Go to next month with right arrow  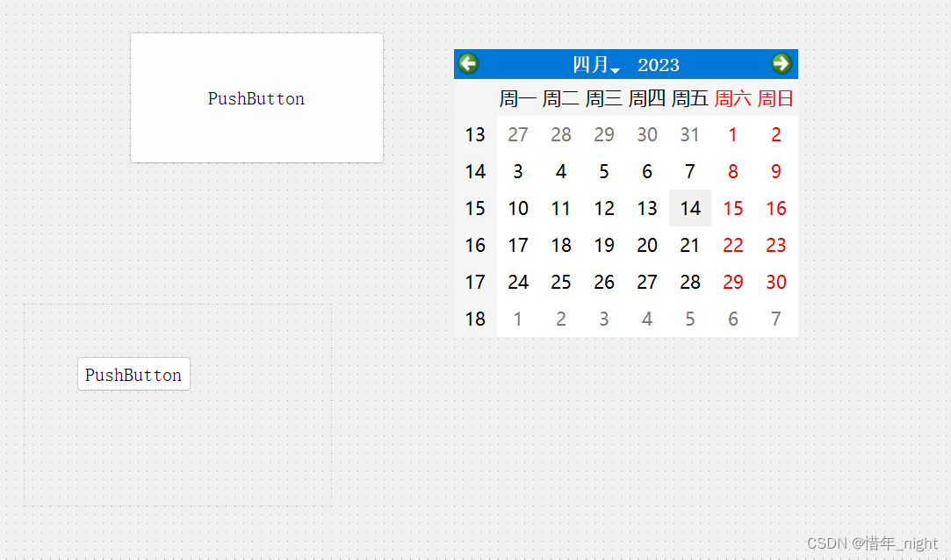pyautogui.click(x=782, y=63)
